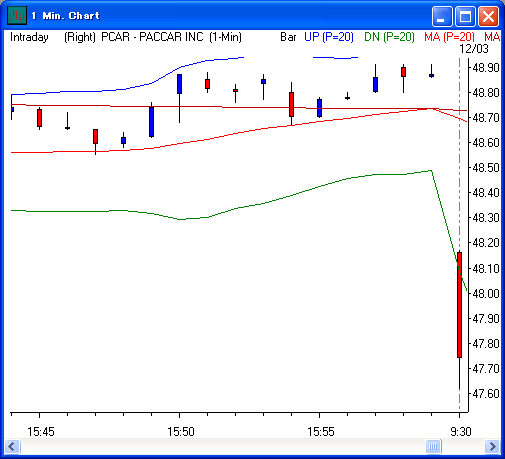The width and height of the screenshot is (505, 459).
Task: Click the chart window icon in title bar
Action: click(17, 15)
